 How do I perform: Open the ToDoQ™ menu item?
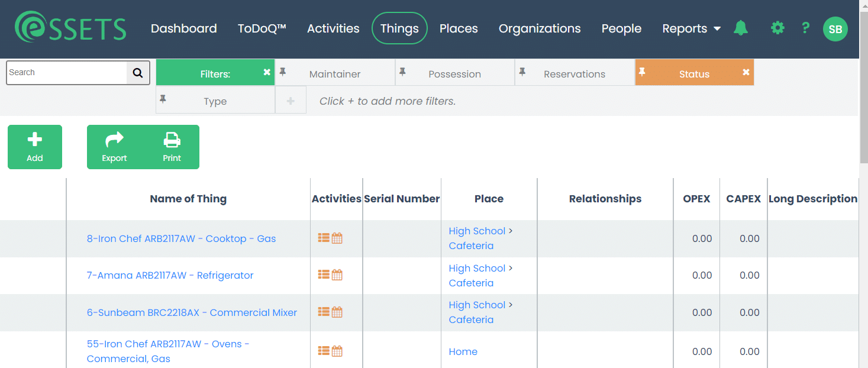(262, 28)
